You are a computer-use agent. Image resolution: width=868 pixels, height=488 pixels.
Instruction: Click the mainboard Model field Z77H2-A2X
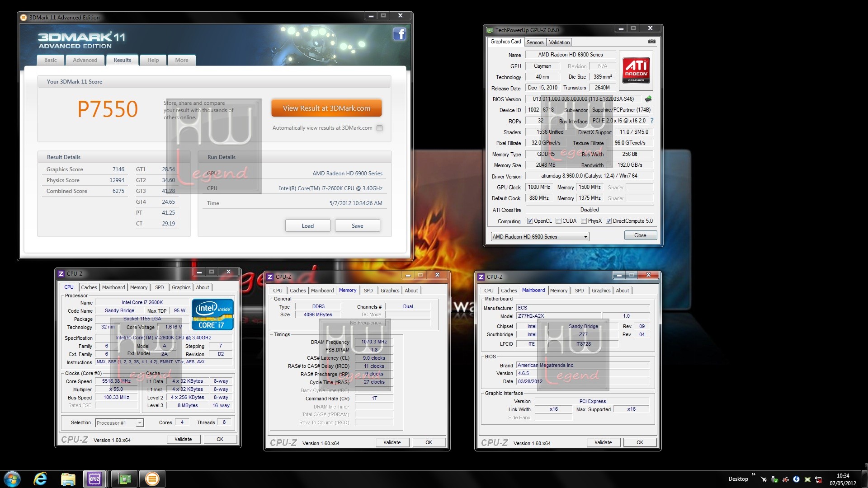559,316
